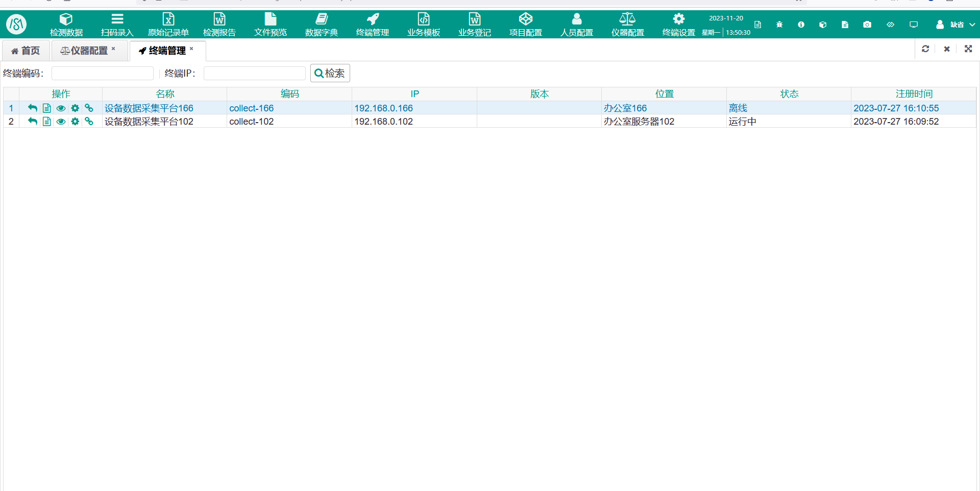Image resolution: width=980 pixels, height=491 pixels.
Task: Open the 文件预览 module
Action: pyautogui.click(x=271, y=25)
